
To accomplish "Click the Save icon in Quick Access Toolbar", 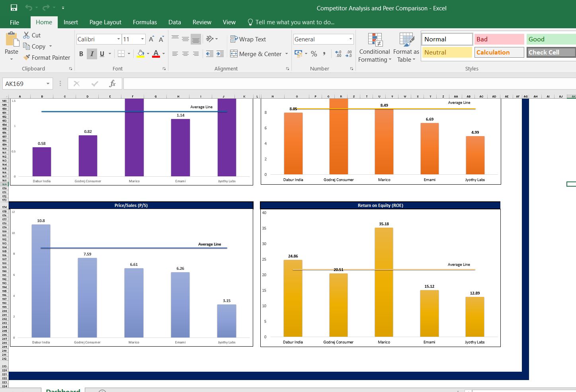I will click(14, 8).
